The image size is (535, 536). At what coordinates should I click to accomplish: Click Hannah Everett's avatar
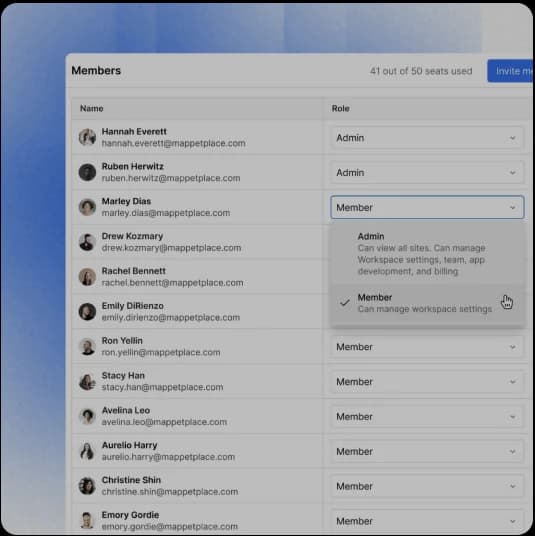click(87, 137)
